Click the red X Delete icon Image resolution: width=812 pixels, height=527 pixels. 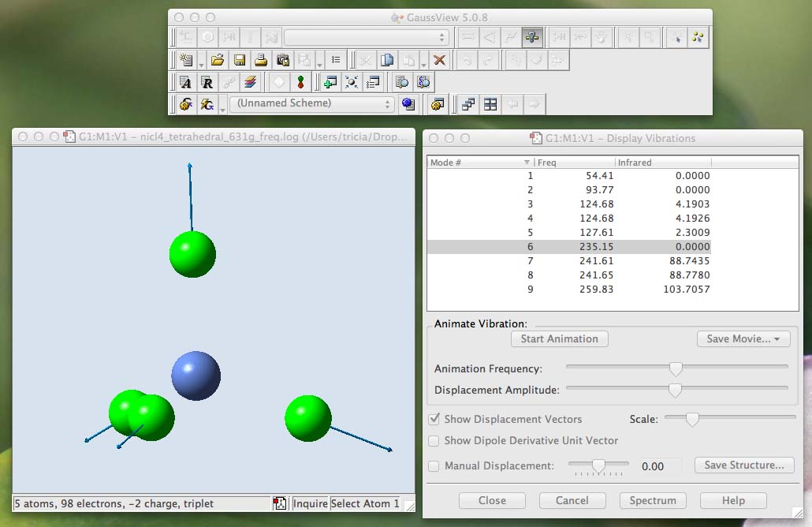(440, 60)
